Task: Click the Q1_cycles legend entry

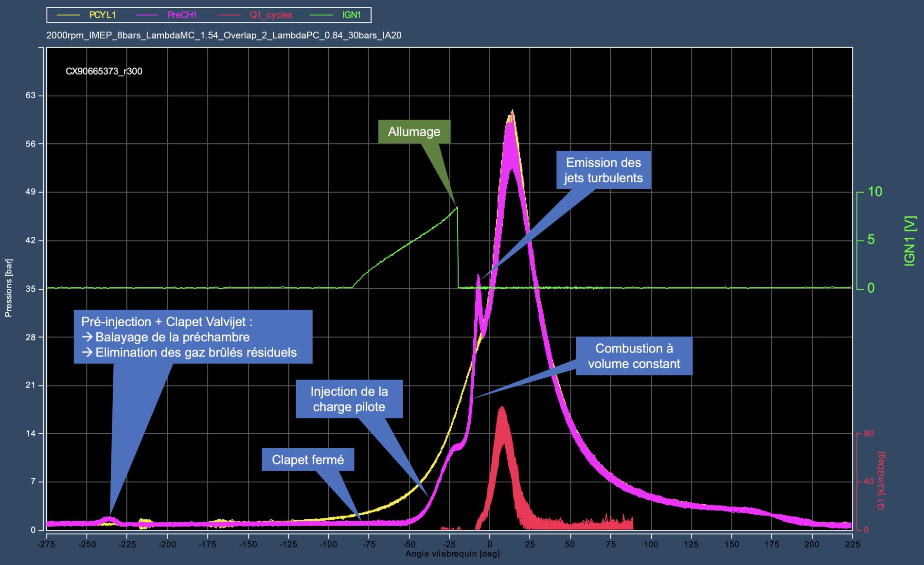Action: 271,15
